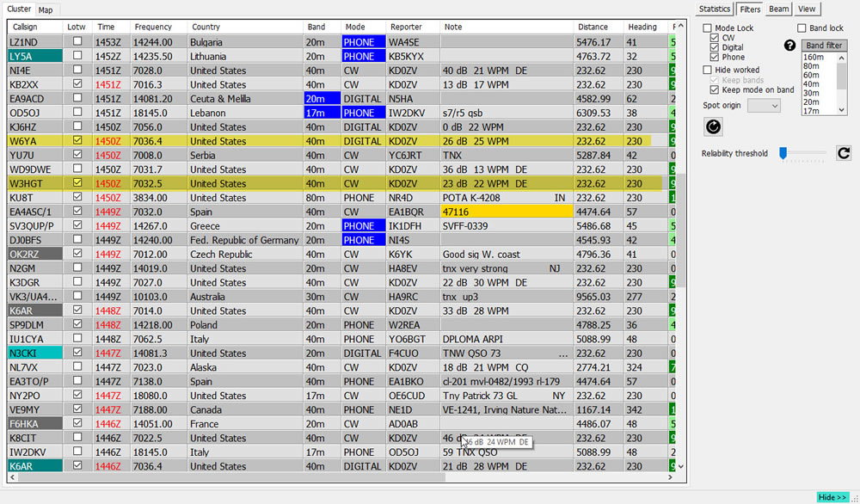Click distance 9565.03 cell
Screen dimensions: 860x504
599,297
